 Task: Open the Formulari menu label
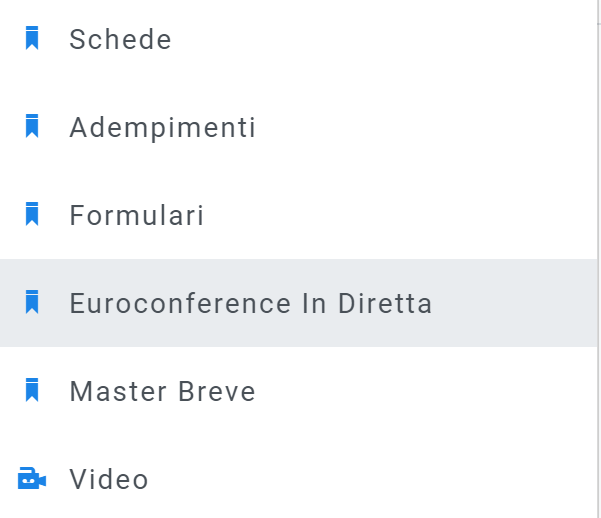pyautogui.click(x=136, y=216)
